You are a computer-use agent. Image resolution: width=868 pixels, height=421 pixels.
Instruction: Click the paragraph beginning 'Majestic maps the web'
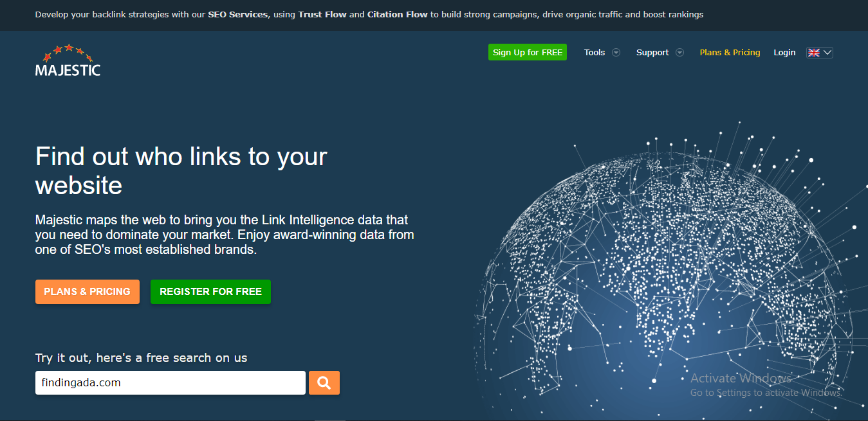pyautogui.click(x=225, y=235)
